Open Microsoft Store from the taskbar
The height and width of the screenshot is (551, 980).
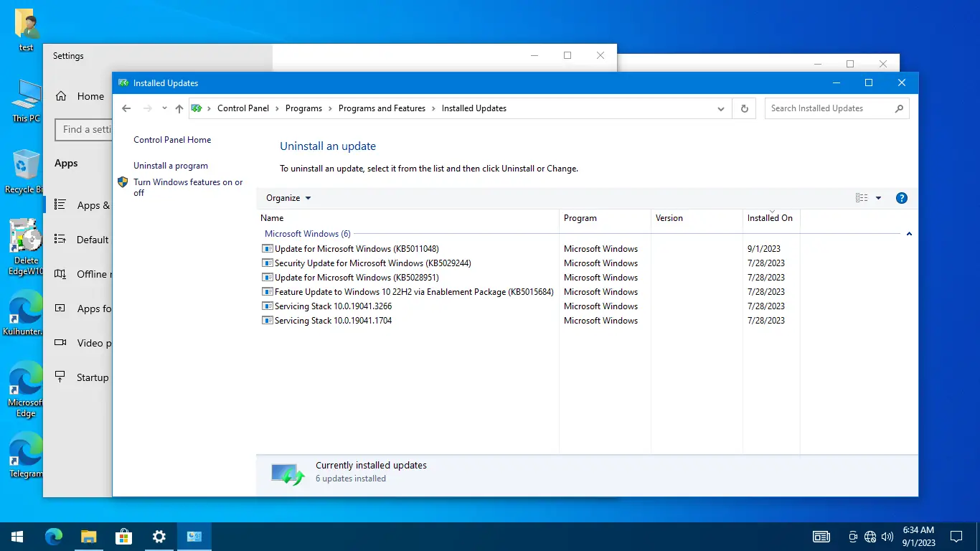point(123,537)
